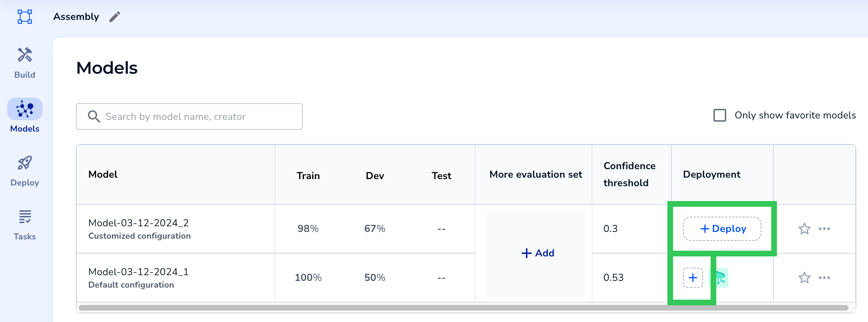Screen dimensions: 868x322
Task: Open the Models section in sidebar
Action: click(25, 116)
